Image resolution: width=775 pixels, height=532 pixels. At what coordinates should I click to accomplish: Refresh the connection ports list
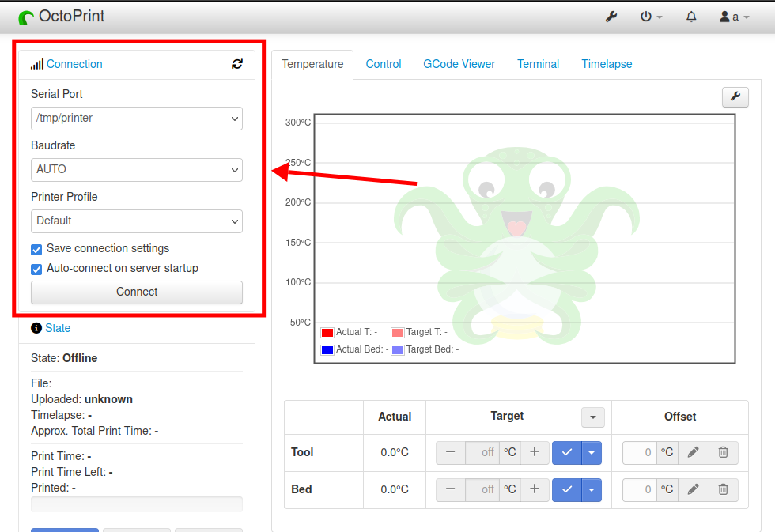(x=237, y=64)
